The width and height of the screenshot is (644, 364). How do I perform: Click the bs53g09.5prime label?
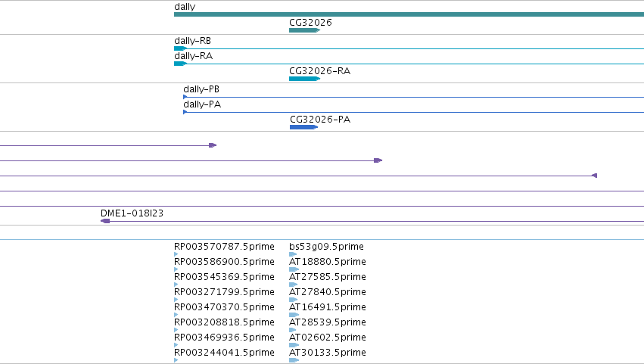coord(326,247)
